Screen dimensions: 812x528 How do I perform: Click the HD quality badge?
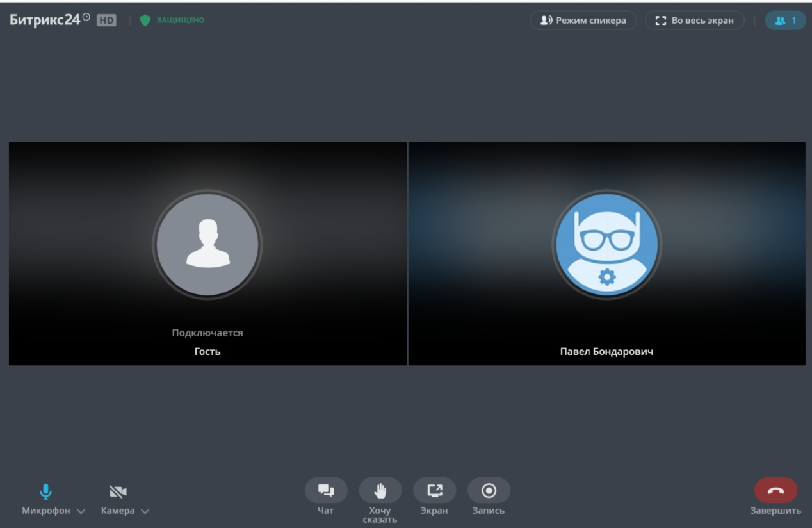coord(106,21)
